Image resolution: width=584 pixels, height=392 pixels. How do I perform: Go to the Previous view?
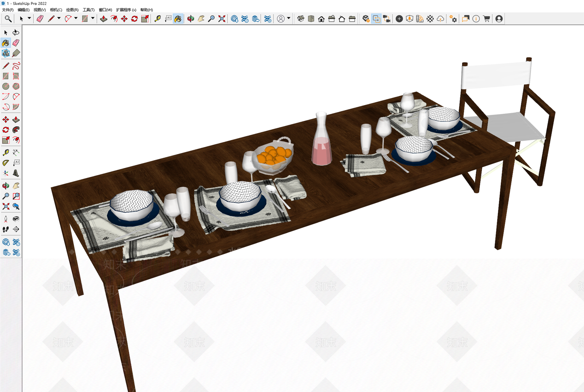(x=16, y=206)
